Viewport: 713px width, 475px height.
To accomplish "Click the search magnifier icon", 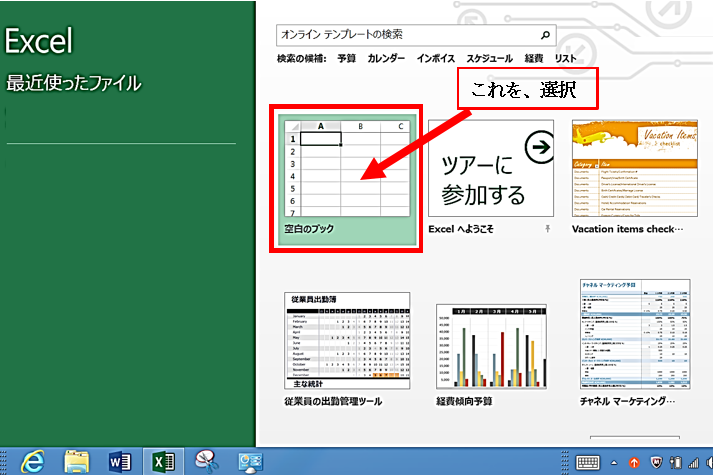I will 545,35.
